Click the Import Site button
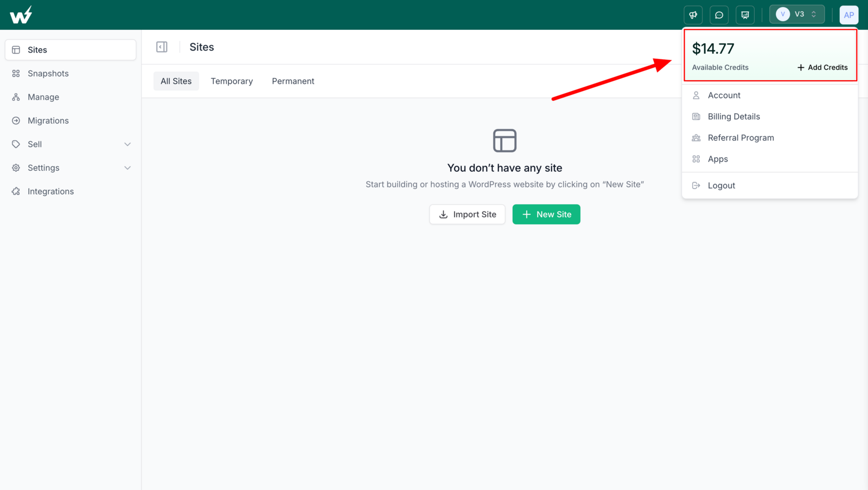This screenshot has width=868, height=490. [467, 215]
